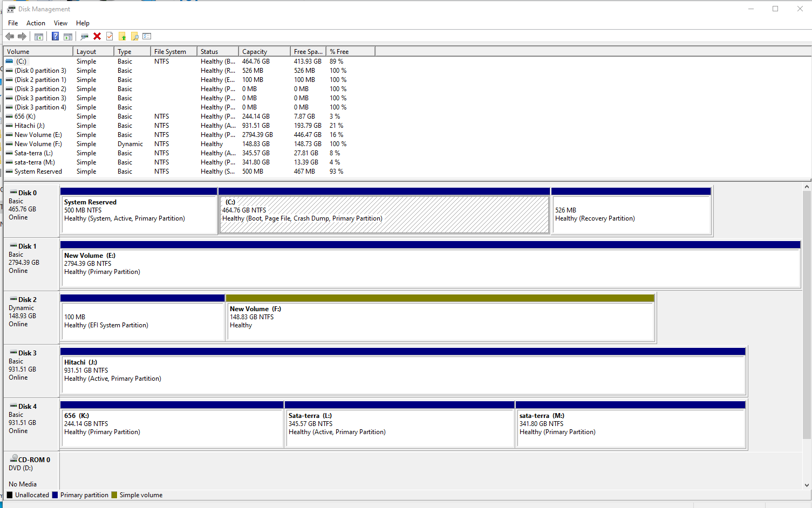Viewport: 812px width, 508px height.
Task: Open the File menu
Action: [x=13, y=23]
